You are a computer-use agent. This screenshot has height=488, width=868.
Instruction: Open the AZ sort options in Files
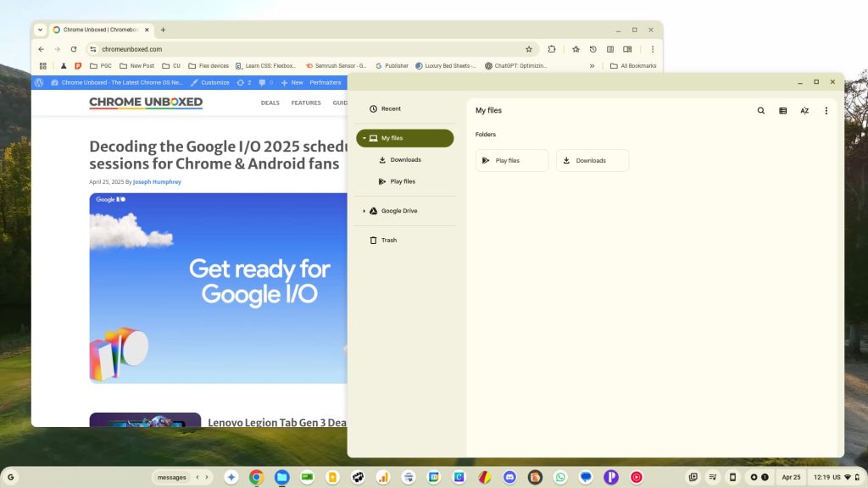[804, 111]
